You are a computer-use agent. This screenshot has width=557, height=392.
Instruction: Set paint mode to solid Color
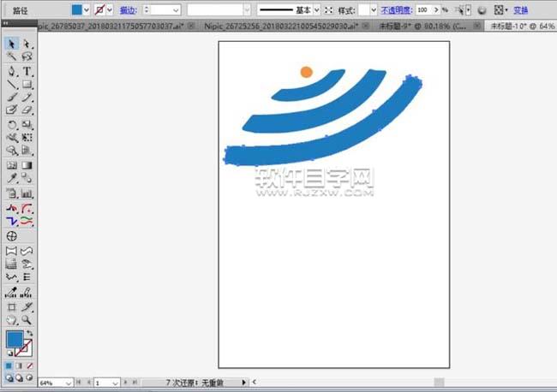click(9, 365)
